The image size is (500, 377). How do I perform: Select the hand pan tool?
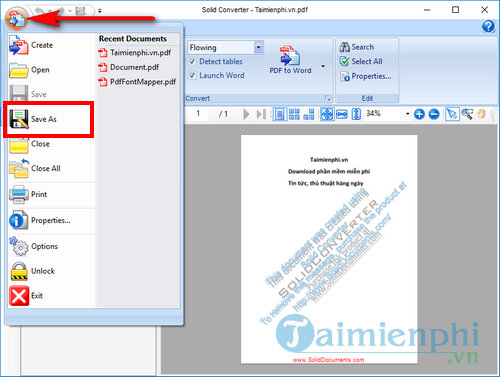[481, 114]
